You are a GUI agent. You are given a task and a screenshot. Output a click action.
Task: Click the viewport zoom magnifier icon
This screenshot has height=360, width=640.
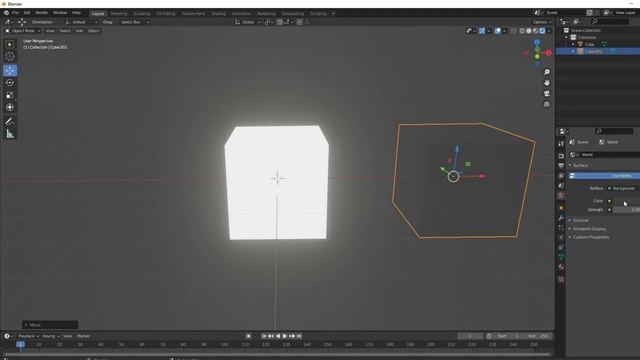click(547, 72)
